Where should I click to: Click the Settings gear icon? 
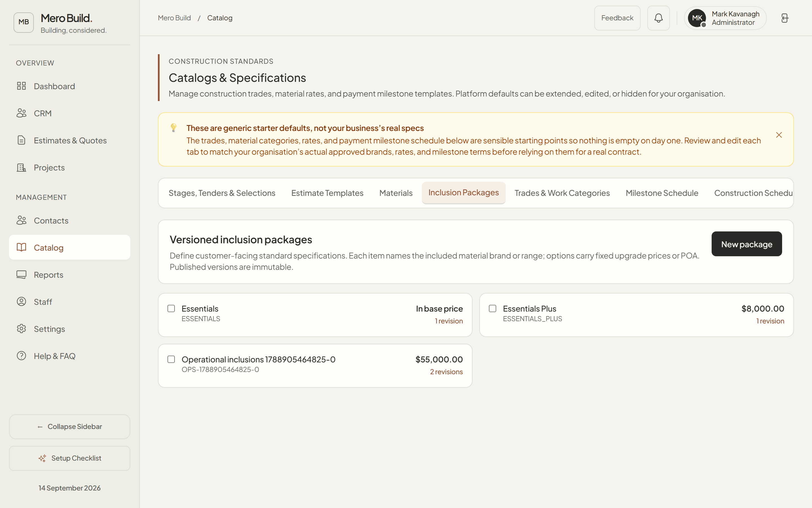click(x=21, y=329)
